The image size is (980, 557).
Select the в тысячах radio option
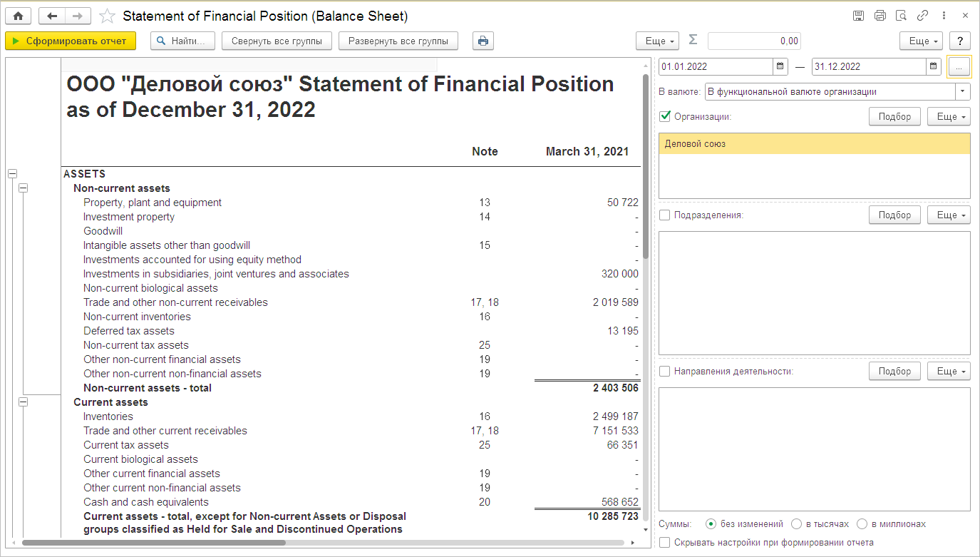click(x=797, y=523)
